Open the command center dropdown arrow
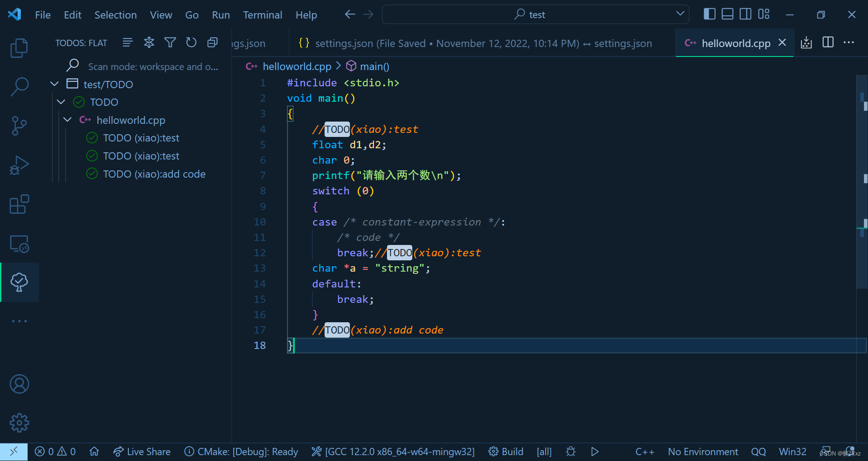868x461 pixels. (x=679, y=14)
